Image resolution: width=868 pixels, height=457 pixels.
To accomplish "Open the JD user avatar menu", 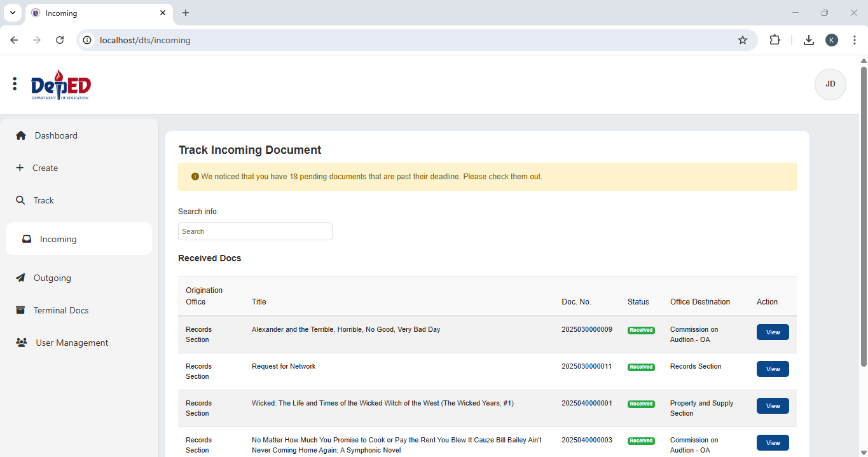I will (x=830, y=85).
